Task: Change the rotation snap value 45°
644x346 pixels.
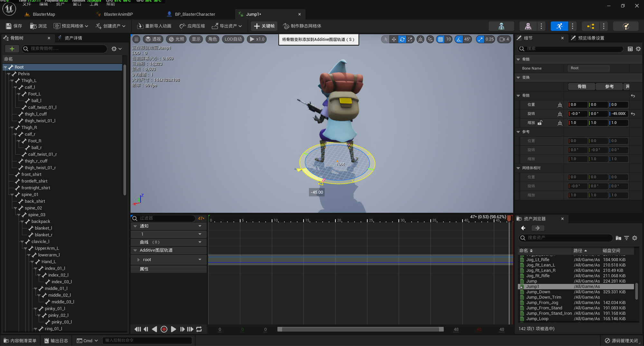Action: tap(467, 39)
